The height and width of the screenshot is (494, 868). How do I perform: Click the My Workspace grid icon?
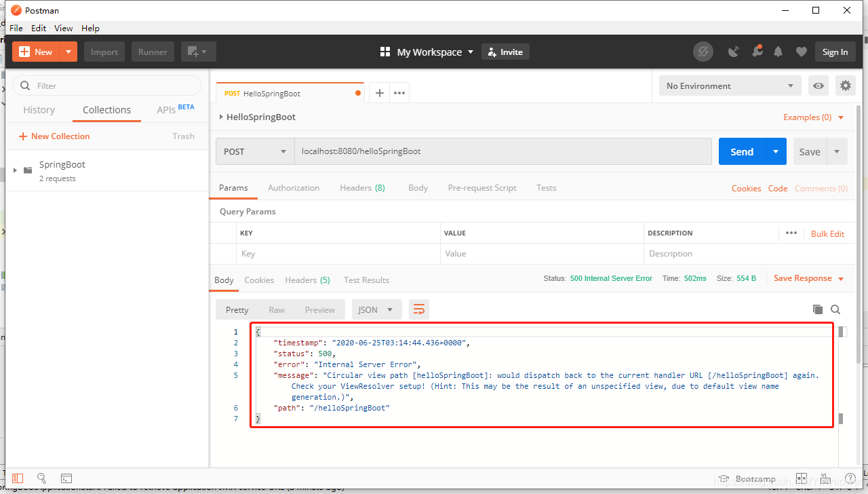[385, 52]
